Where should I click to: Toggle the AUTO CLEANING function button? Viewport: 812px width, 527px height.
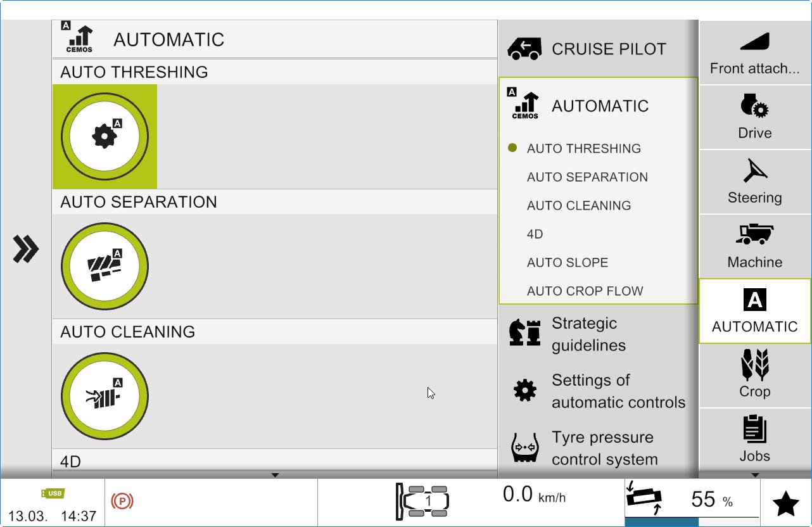[105, 397]
